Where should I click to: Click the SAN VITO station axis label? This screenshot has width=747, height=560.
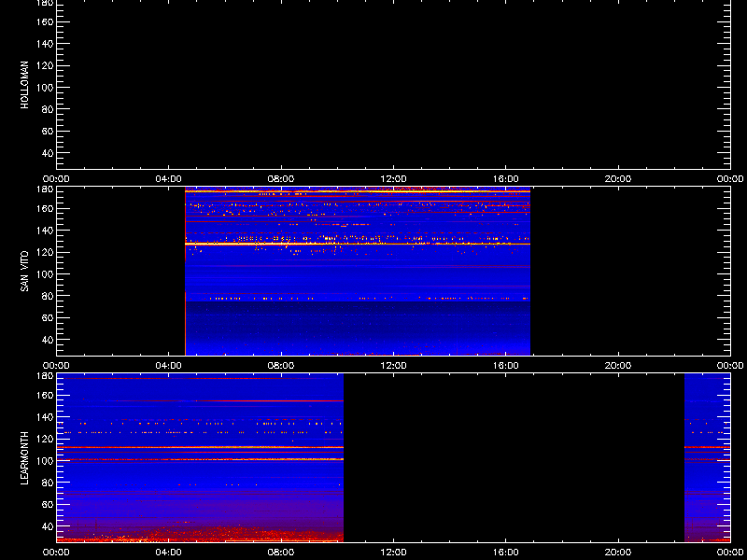coord(25,272)
